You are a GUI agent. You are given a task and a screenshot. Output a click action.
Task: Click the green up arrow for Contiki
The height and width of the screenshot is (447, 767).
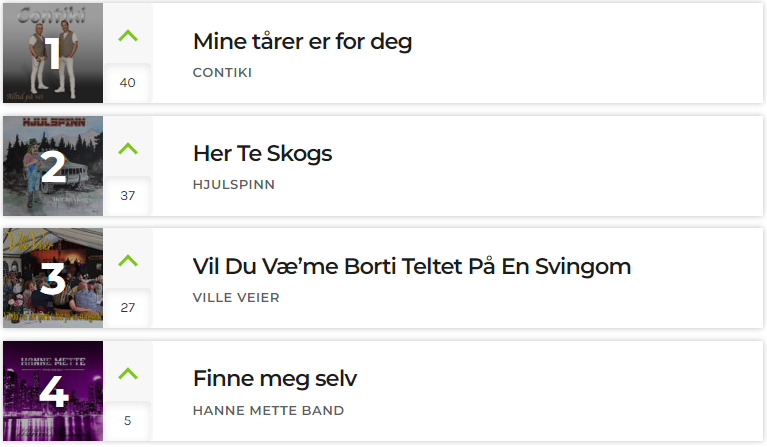(128, 36)
